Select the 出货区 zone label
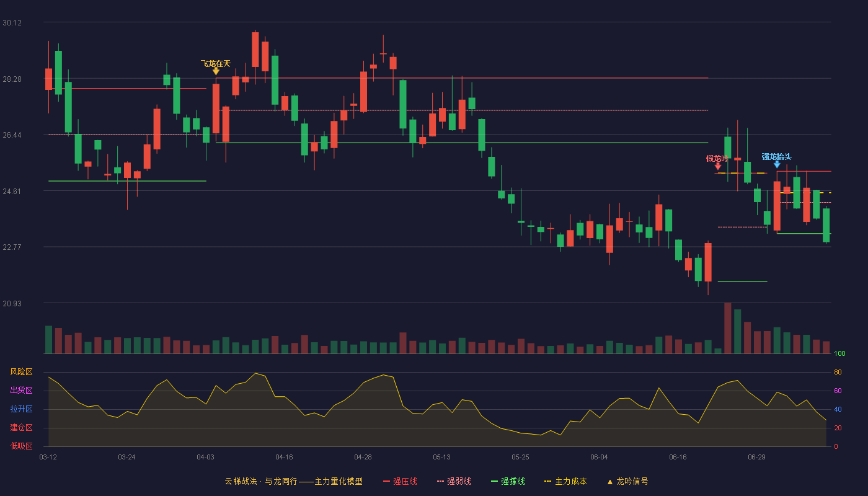The height and width of the screenshot is (496, 868). (x=21, y=391)
